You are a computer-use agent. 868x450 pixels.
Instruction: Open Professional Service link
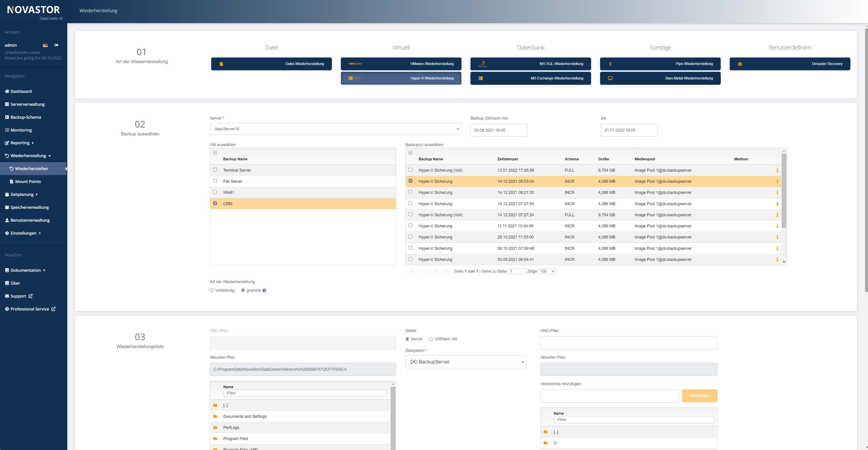pyautogui.click(x=30, y=309)
